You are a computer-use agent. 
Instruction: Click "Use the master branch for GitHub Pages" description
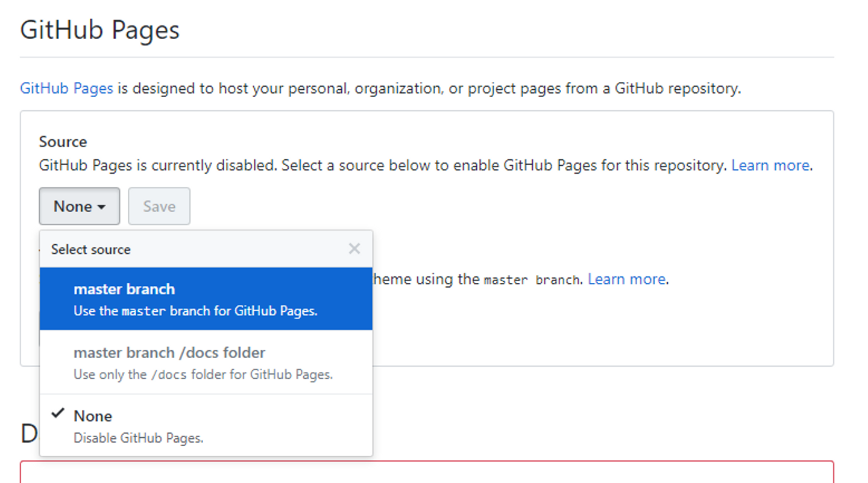click(x=195, y=312)
